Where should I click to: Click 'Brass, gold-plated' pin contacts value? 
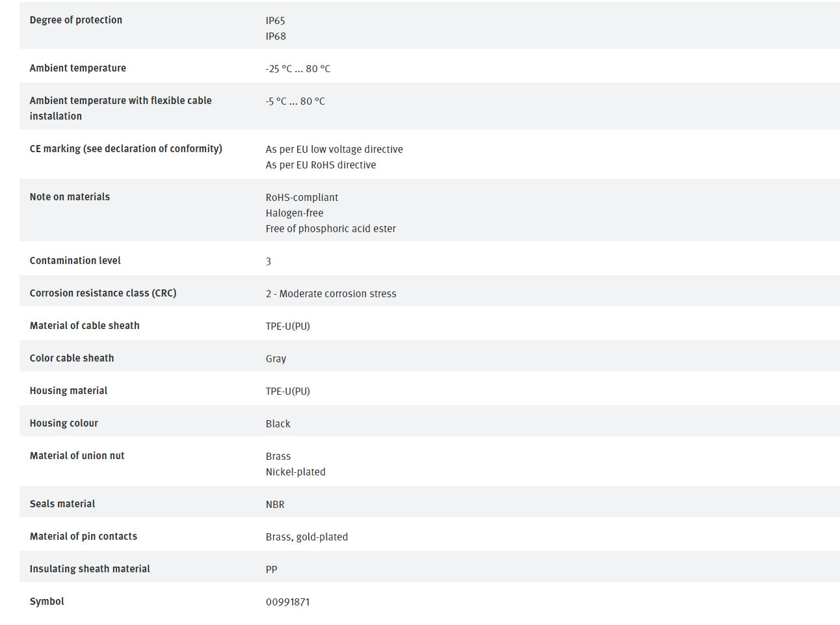pos(306,537)
